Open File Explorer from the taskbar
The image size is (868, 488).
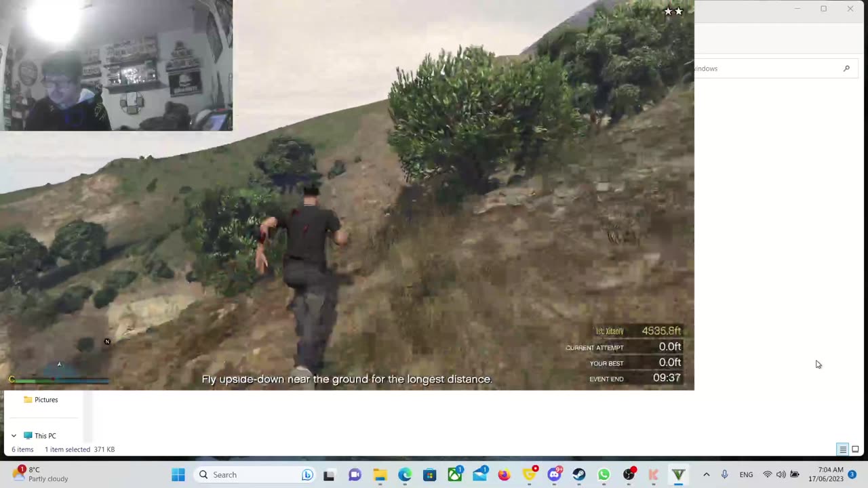point(380,474)
